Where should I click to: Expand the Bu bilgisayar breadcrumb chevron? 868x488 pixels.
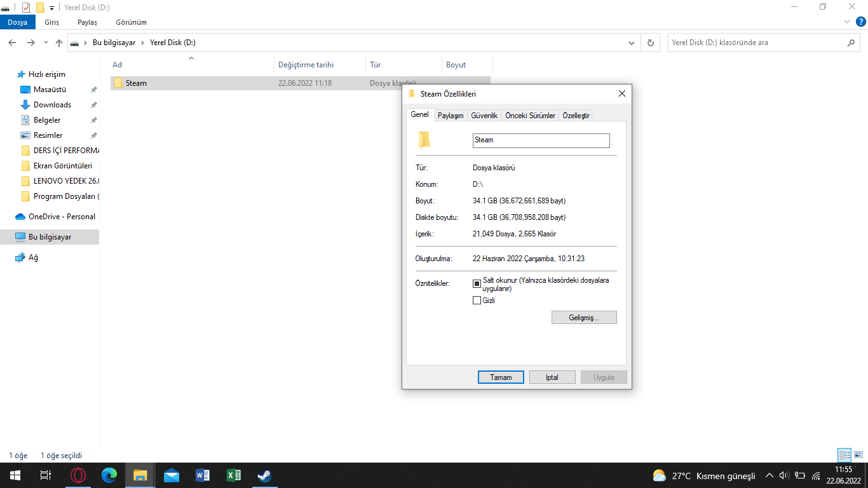pos(142,43)
